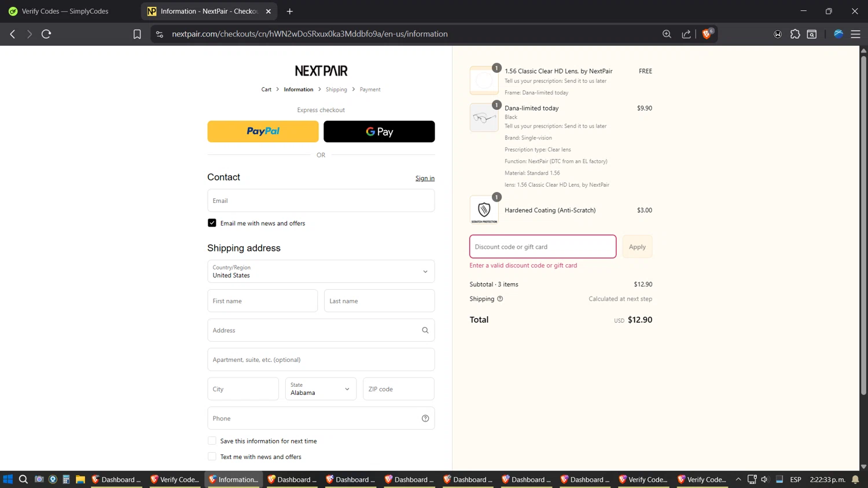The width and height of the screenshot is (868, 488).
Task: Open notifications bell in system tray
Action: click(x=855, y=479)
